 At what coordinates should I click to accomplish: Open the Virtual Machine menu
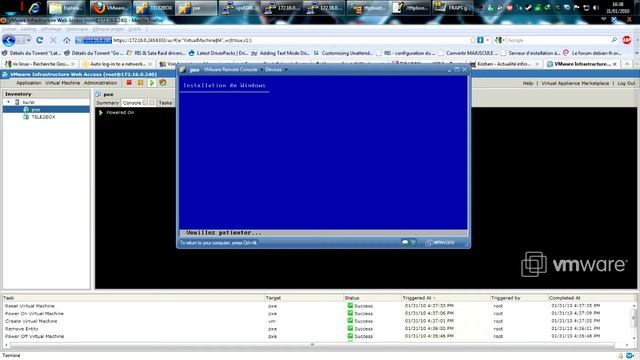click(62, 83)
